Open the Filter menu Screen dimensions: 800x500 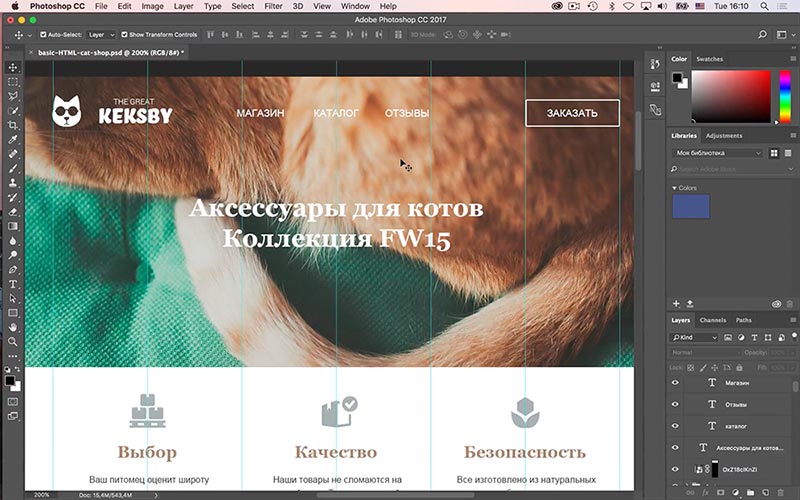point(273,6)
